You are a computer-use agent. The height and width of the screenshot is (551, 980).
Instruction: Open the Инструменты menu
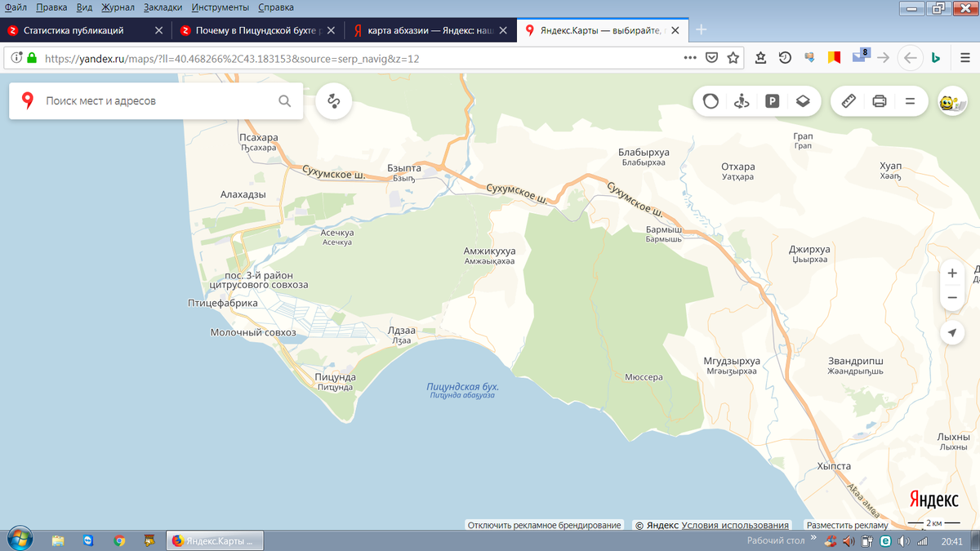pyautogui.click(x=220, y=7)
